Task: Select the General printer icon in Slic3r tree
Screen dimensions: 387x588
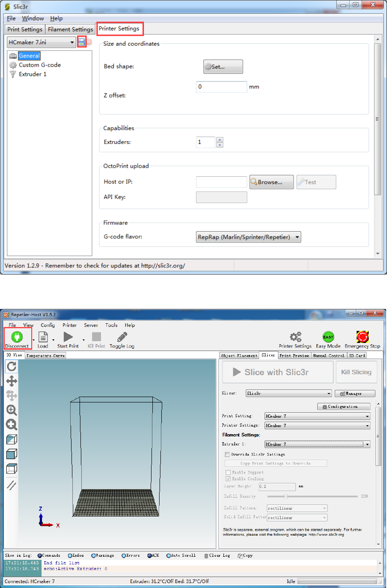Action: tap(13, 56)
